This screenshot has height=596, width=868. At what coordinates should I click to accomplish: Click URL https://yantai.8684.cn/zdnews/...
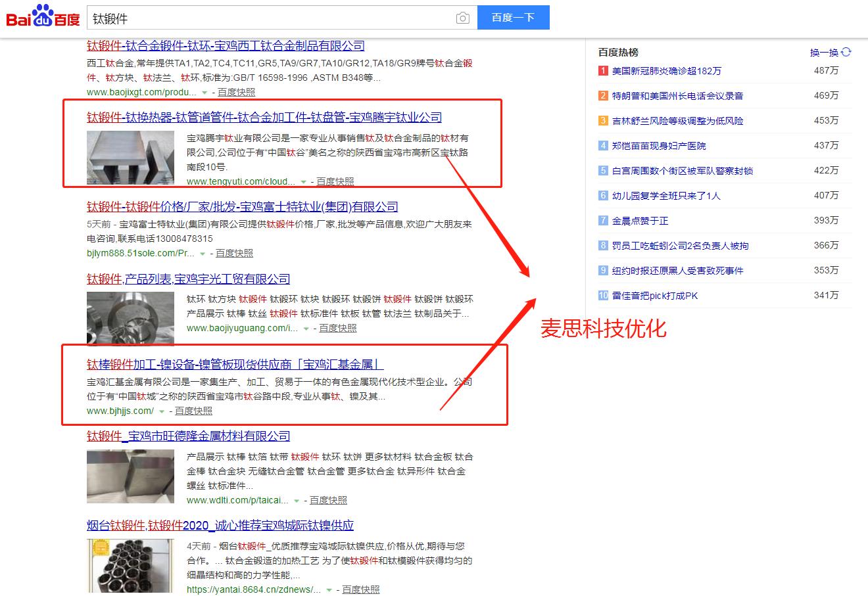point(254,589)
